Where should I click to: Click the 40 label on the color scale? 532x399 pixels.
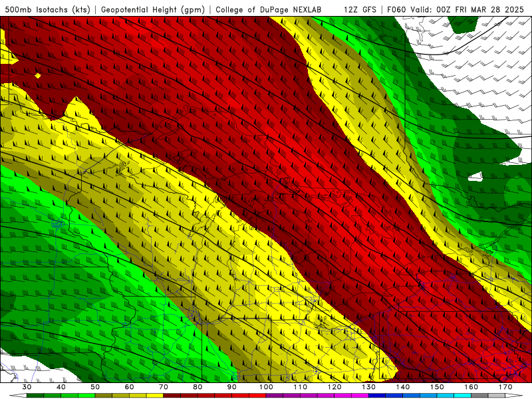61,387
